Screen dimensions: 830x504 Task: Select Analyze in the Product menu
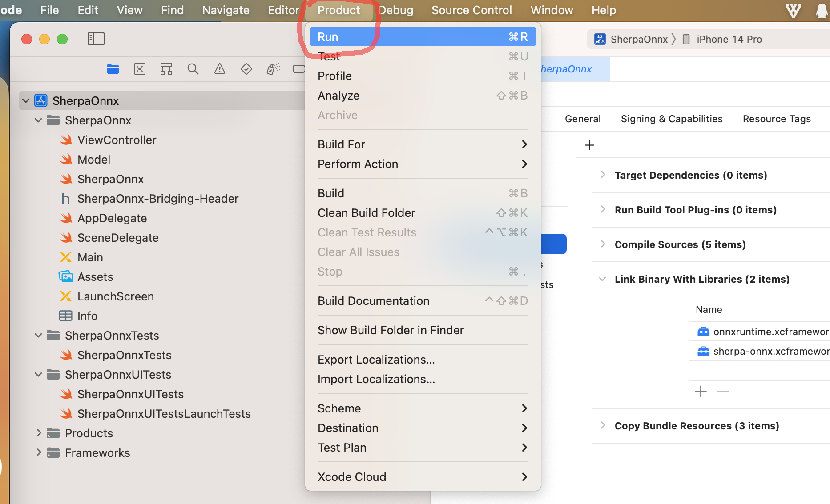click(423, 96)
